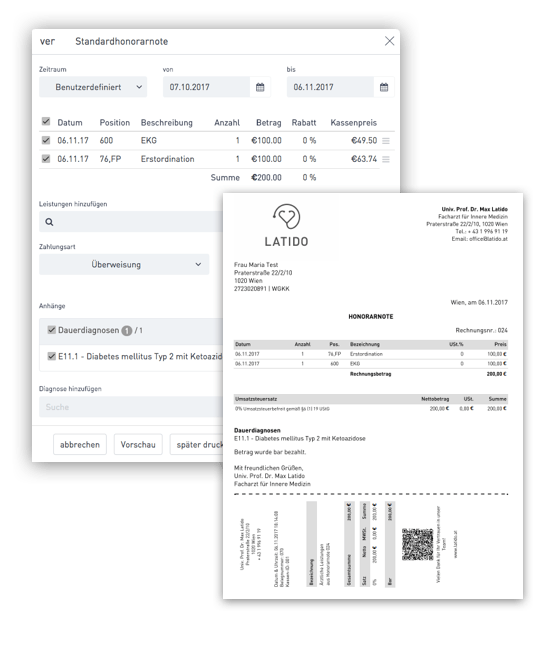Grab the reorder handle on the EKG row
The height and width of the screenshot is (646, 560).
click(x=386, y=141)
